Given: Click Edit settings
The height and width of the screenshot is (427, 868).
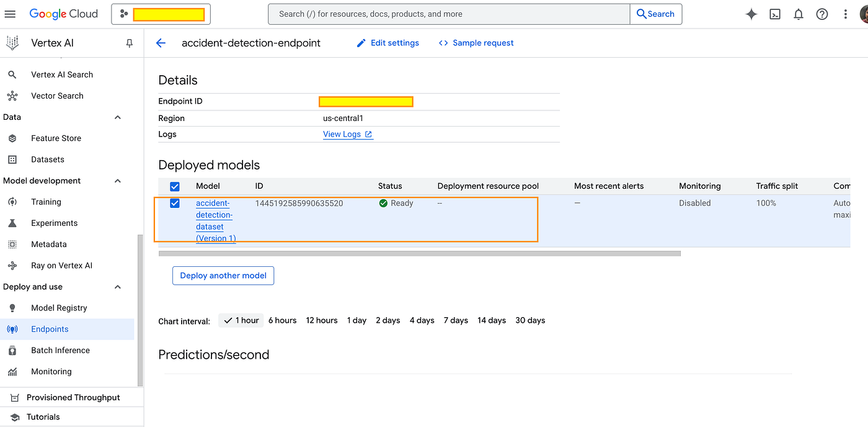Looking at the screenshot, I should pos(388,43).
